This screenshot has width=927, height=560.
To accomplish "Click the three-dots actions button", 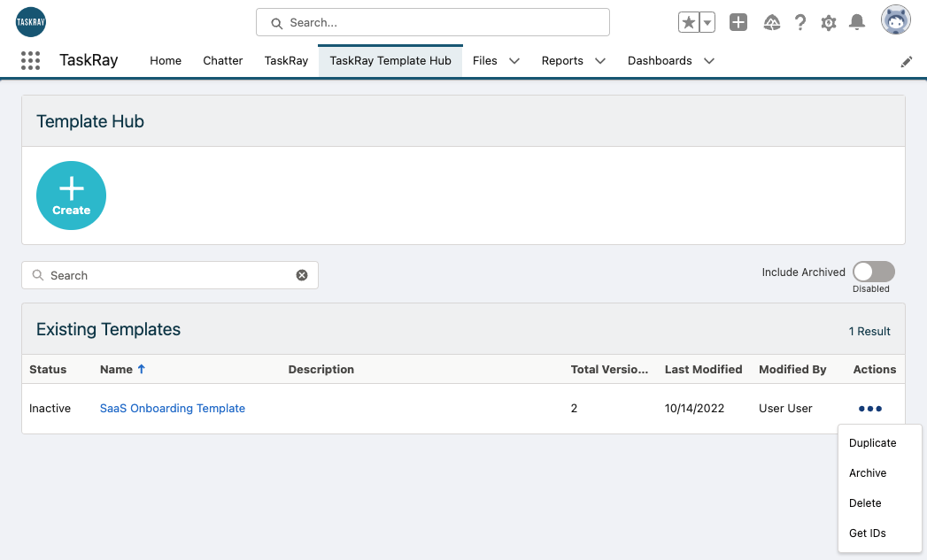I will coord(870,409).
